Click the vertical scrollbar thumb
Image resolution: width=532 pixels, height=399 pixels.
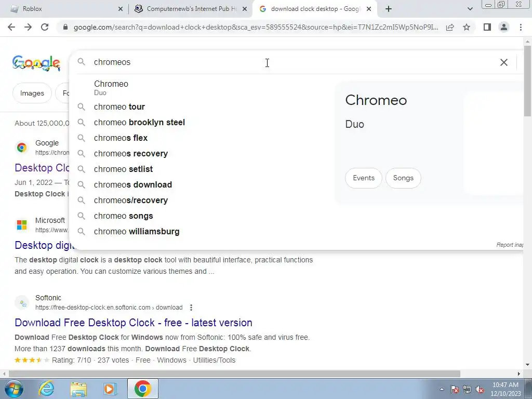click(528, 81)
